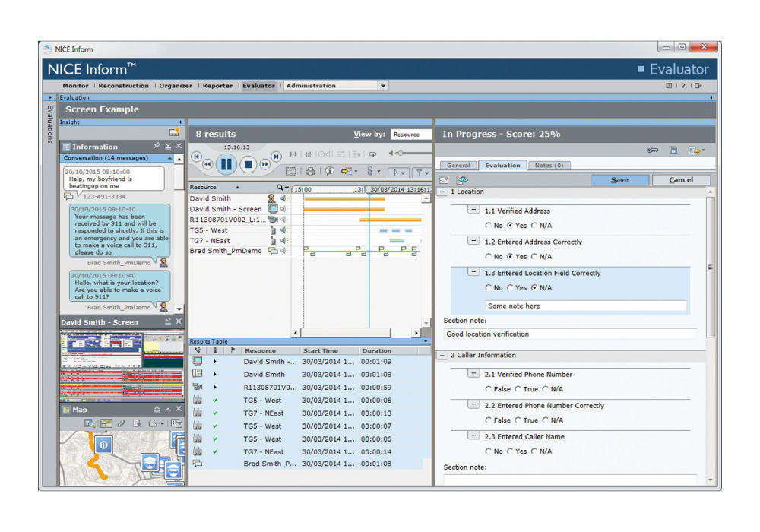The image size is (760, 532).
Task: Pin the Information panel
Action: click(157, 144)
